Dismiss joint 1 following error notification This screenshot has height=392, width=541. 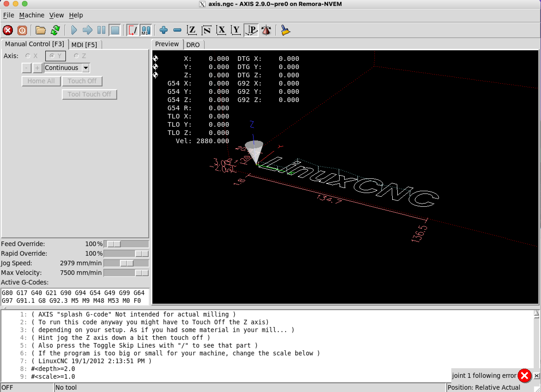tap(525, 376)
